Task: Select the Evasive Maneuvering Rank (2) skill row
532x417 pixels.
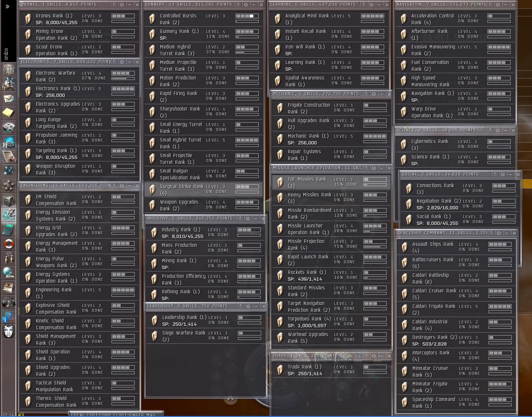Action: pyautogui.click(x=455, y=50)
